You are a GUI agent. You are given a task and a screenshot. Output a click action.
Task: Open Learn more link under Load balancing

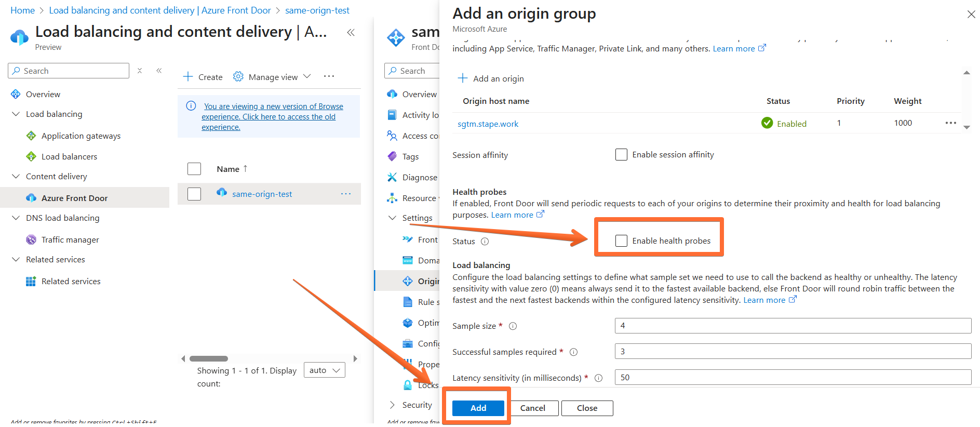(x=770, y=300)
